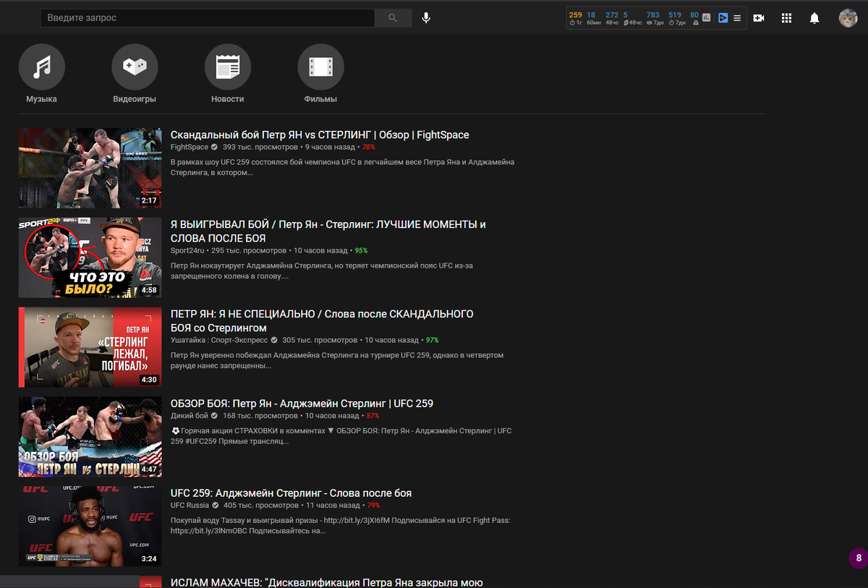Viewport: 868px width, 588px height.
Task: Click the 79% rating on UFC Russia video
Action: (373, 506)
